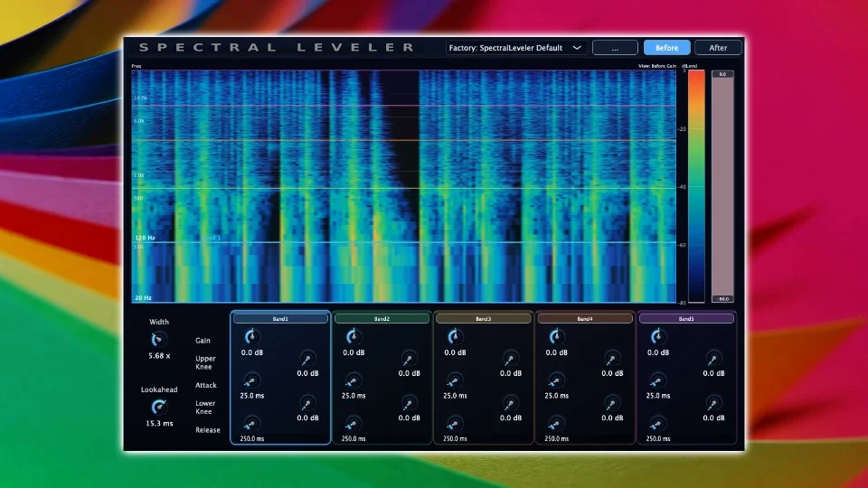Click the Band5 Upper Knee knob
Image resolution: width=868 pixels, height=488 pixels.
coord(713,359)
